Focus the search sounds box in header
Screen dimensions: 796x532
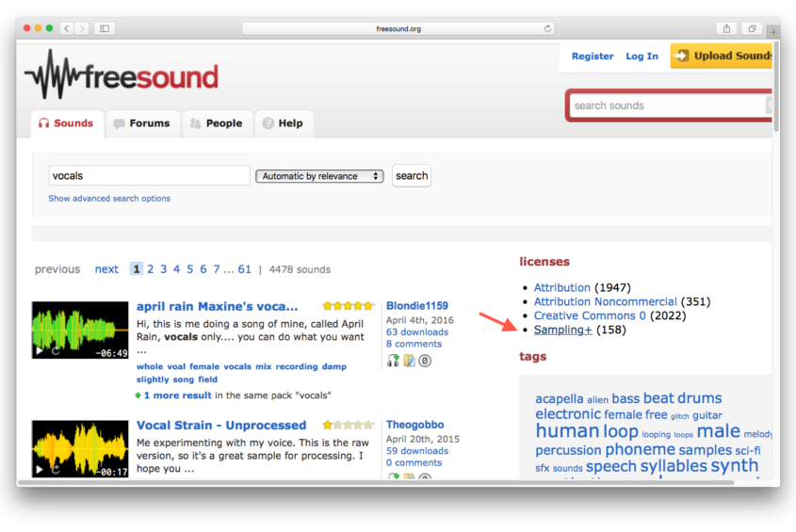668,105
